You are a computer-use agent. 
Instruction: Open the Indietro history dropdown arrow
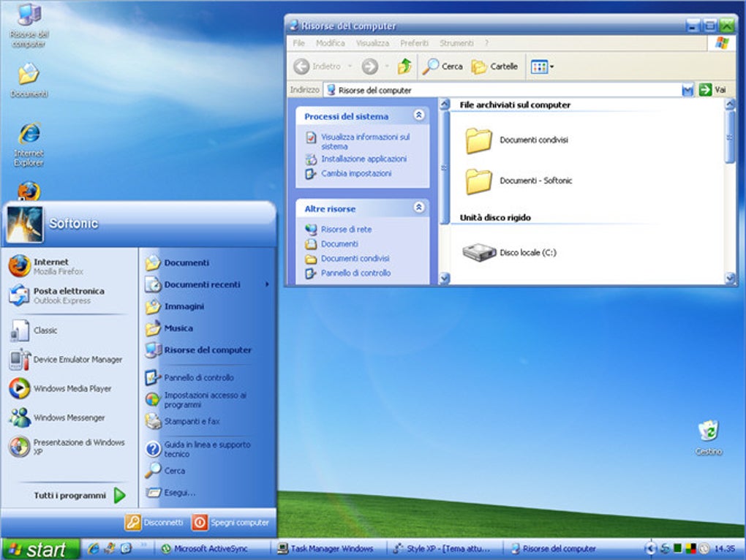point(350,67)
